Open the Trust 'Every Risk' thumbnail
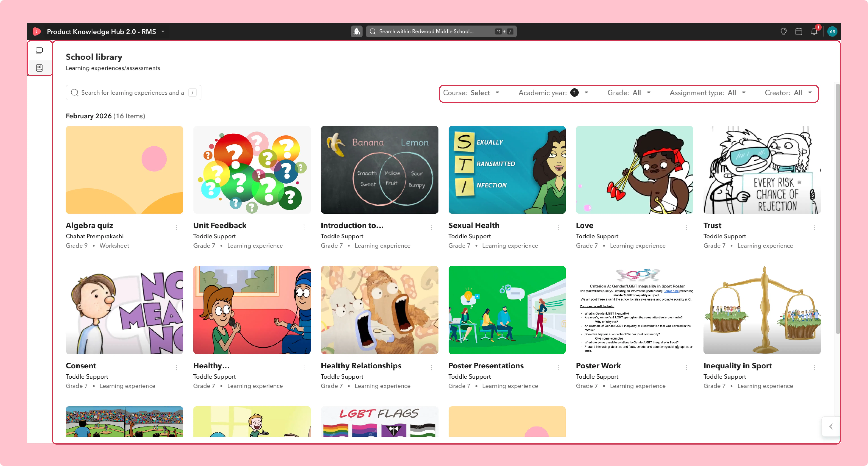 pos(762,170)
